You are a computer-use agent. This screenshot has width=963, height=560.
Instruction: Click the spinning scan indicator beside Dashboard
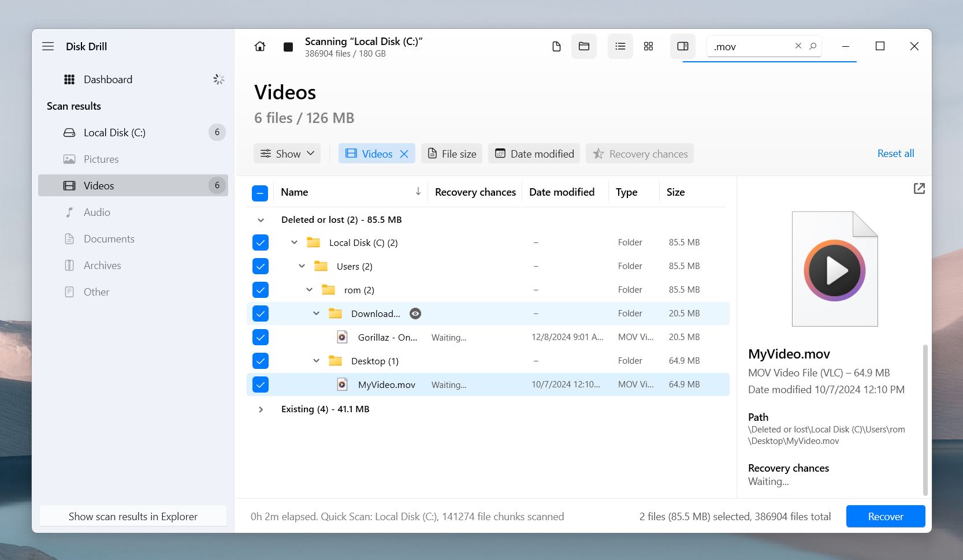pos(218,80)
